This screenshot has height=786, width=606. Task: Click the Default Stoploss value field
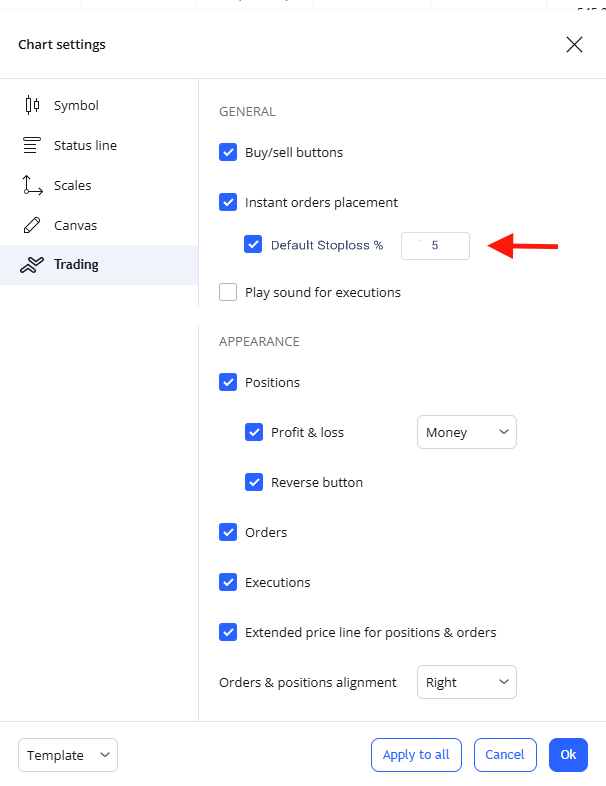point(435,245)
